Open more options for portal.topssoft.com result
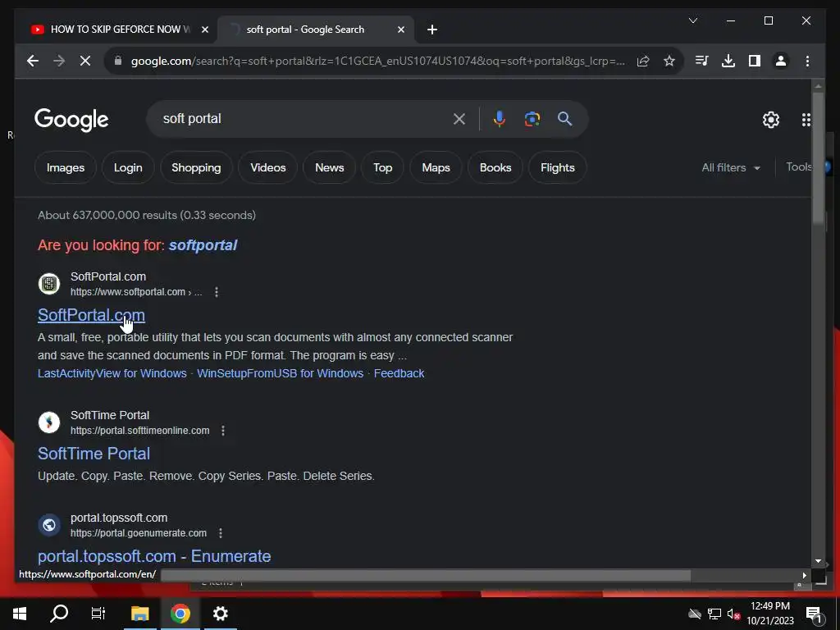 (x=220, y=533)
